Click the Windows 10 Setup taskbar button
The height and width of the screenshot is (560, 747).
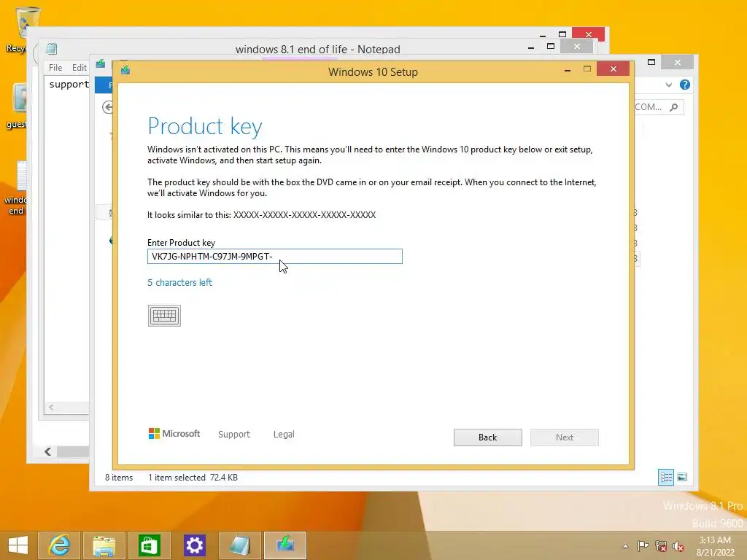285,545
